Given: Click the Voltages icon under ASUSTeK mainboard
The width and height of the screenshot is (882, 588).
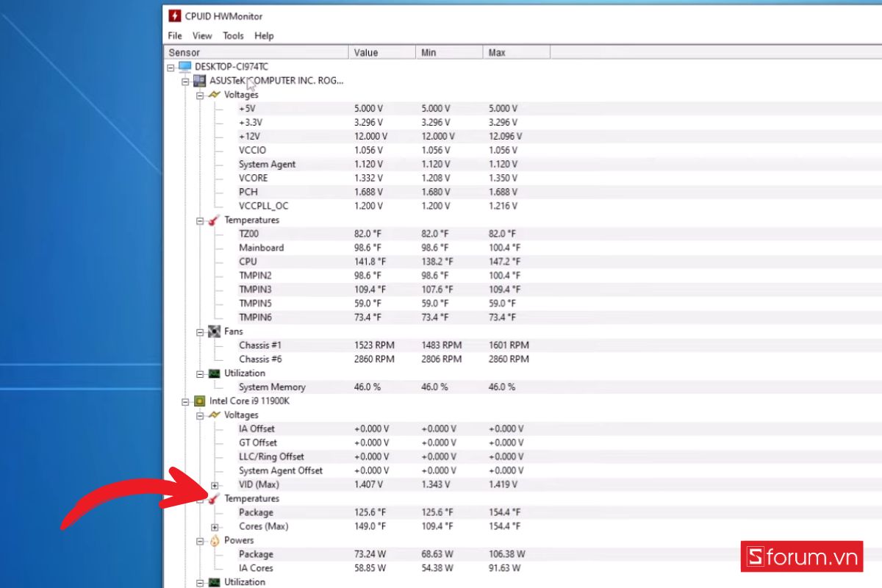Looking at the screenshot, I should [x=214, y=95].
